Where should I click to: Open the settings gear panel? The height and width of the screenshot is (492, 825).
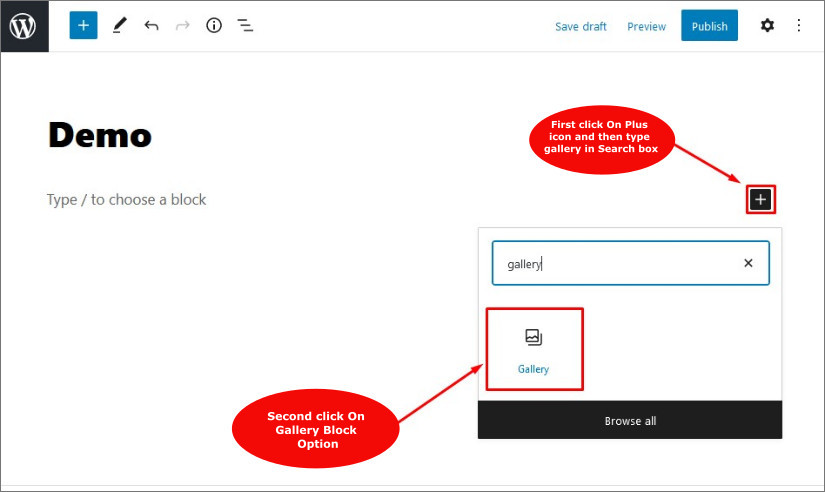(x=767, y=26)
